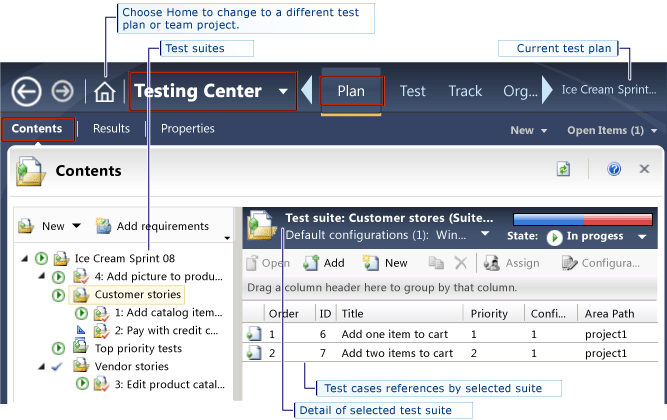
Task: Collapse the Ice Cream Sprint 08 node
Action: coord(25,258)
